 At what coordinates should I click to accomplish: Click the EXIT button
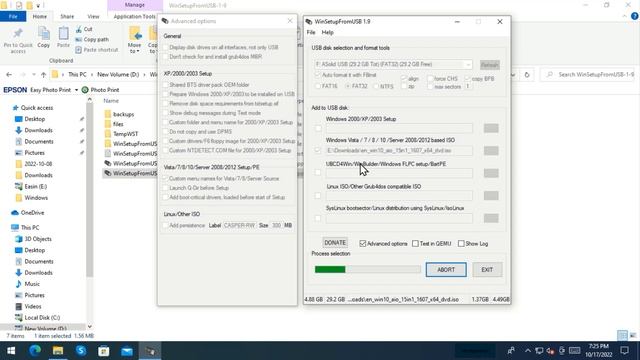[487, 270]
